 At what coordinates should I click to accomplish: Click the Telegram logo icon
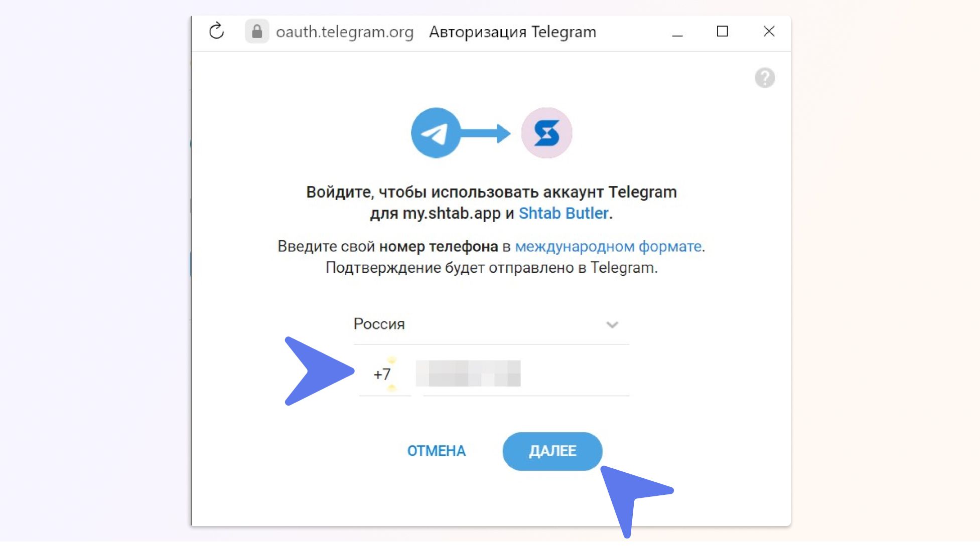pyautogui.click(x=436, y=132)
